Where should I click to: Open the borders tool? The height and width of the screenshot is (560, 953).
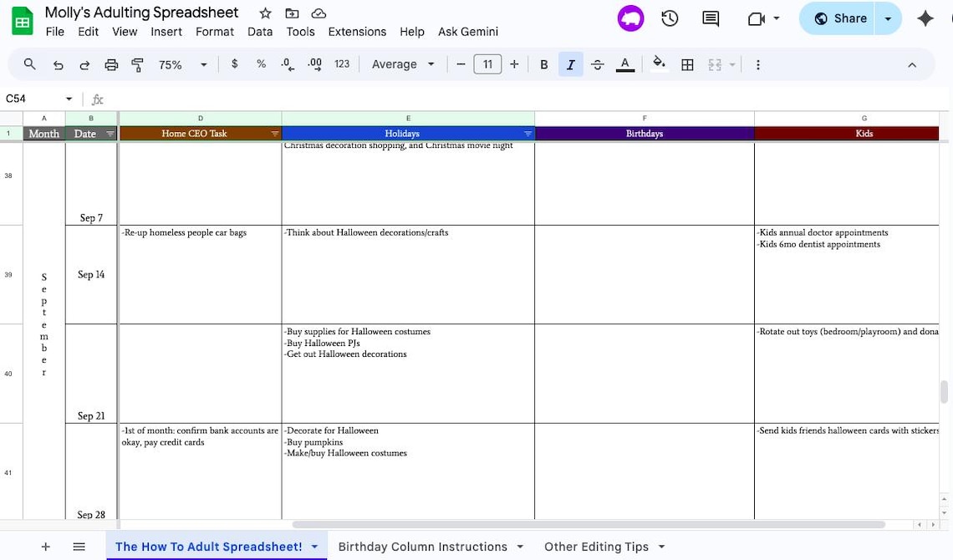[x=687, y=64]
